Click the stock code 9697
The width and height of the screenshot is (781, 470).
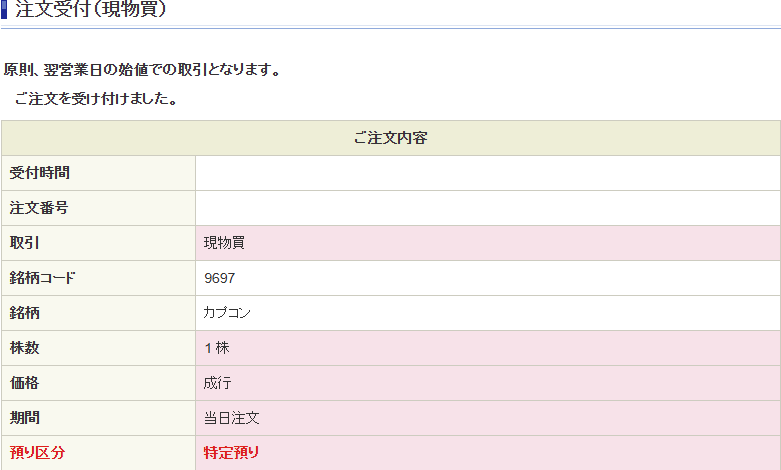(x=220, y=278)
